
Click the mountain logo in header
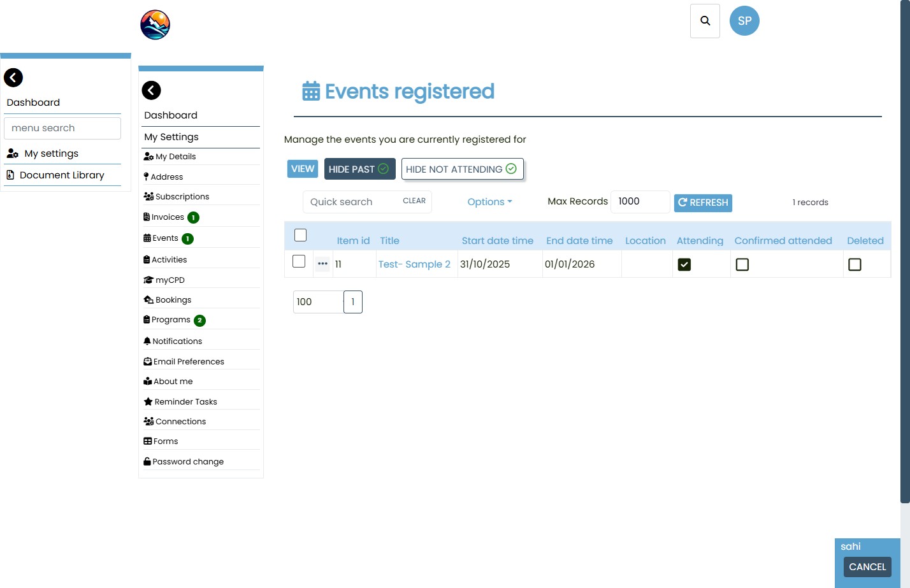(x=155, y=25)
